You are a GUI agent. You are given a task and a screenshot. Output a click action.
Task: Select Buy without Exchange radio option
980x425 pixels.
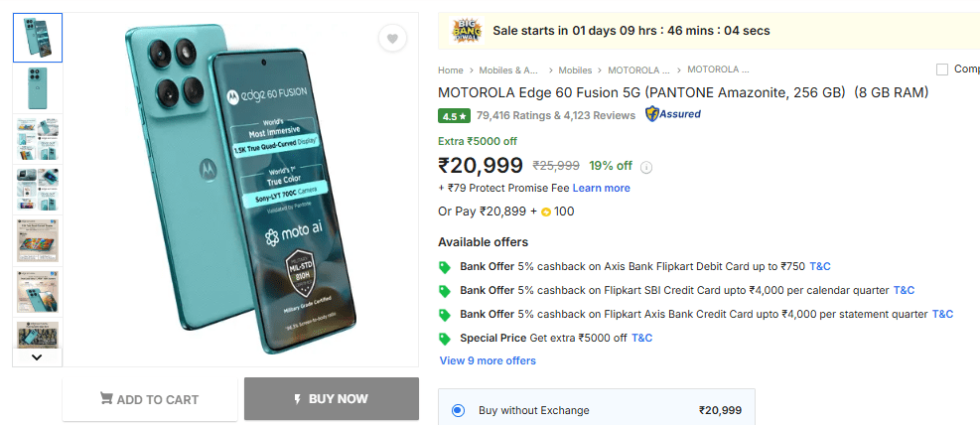click(458, 410)
